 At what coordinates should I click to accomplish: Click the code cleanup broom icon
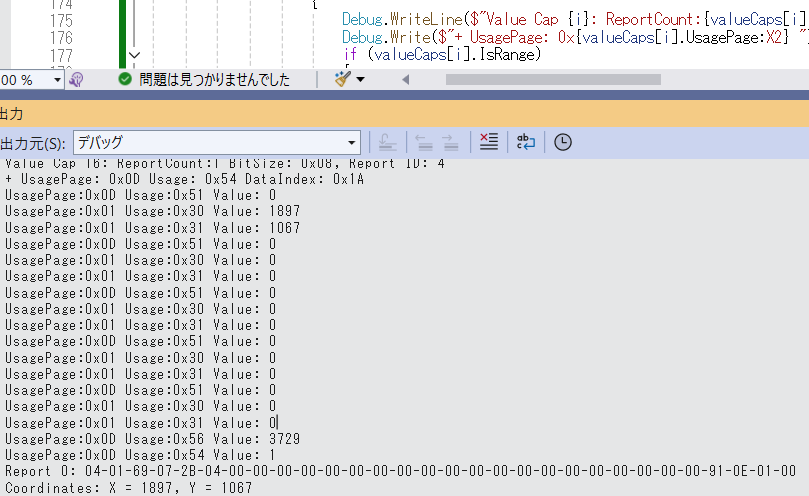click(x=342, y=79)
